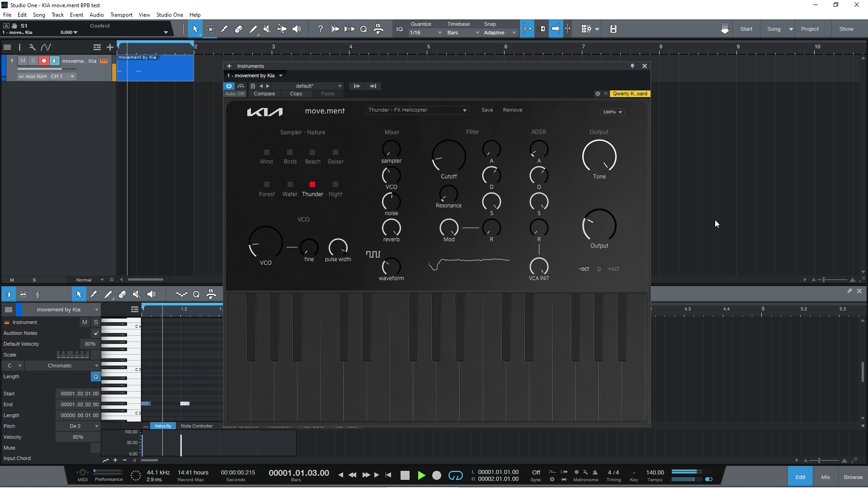Image resolution: width=868 pixels, height=488 pixels.
Task: Click the Loop toggle in transport bar
Action: tap(455, 475)
